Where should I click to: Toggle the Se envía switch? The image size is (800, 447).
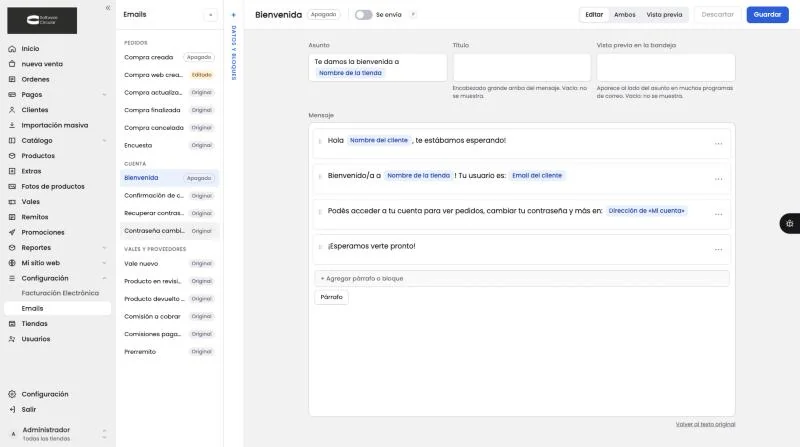pos(363,15)
